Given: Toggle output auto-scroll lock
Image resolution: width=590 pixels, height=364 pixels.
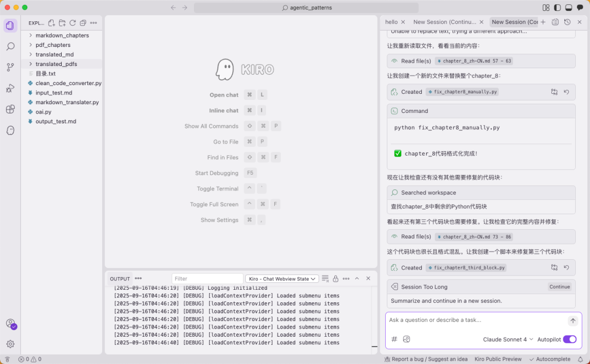Looking at the screenshot, I should tap(335, 279).
